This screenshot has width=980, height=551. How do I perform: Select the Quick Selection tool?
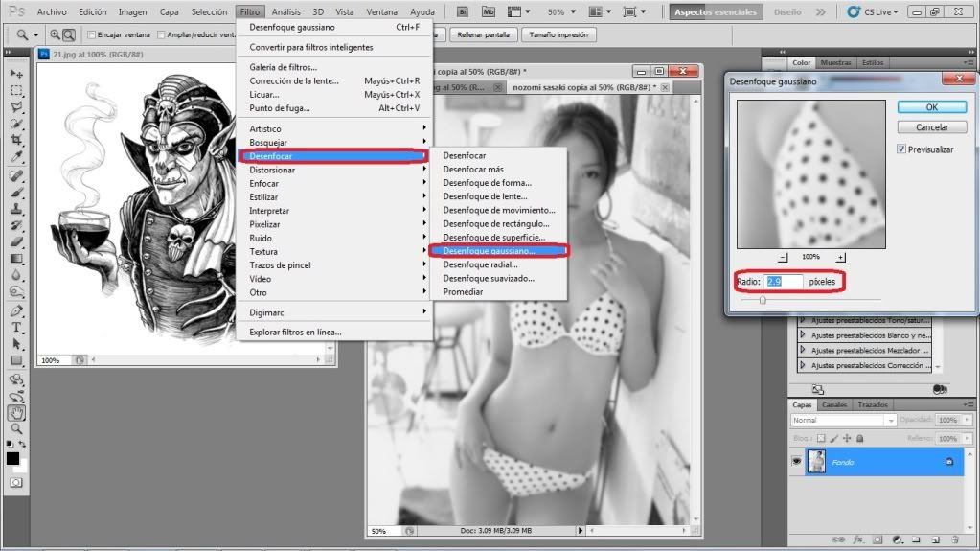pyautogui.click(x=16, y=124)
